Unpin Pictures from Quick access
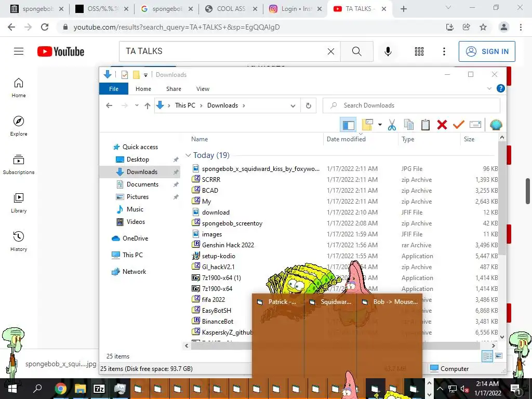The height and width of the screenshot is (399, 532). coord(176,197)
